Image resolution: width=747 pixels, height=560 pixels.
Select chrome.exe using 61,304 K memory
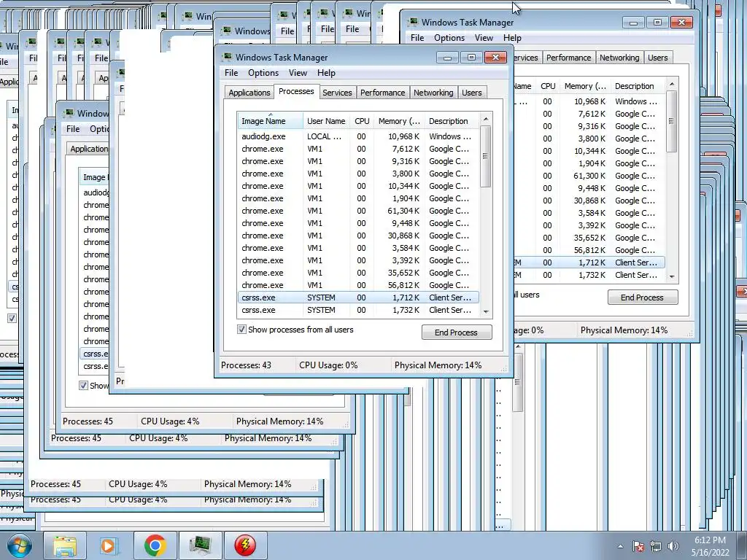tap(358, 211)
